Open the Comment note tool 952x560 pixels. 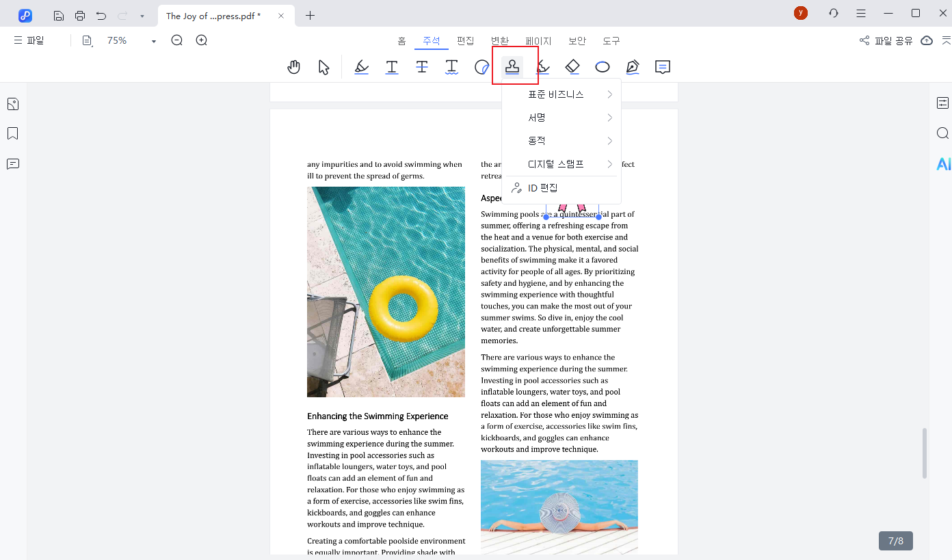point(662,67)
